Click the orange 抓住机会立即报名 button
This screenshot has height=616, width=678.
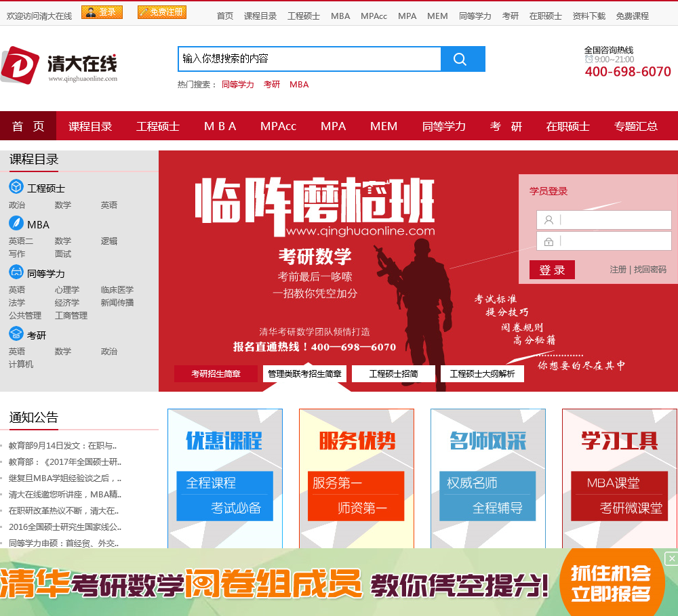[611, 583]
